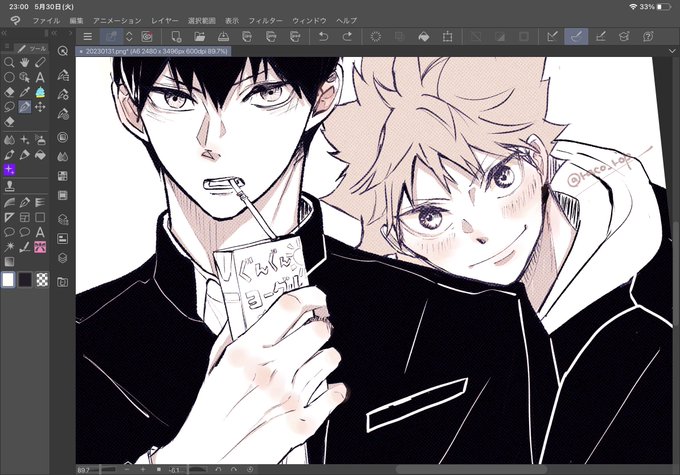This screenshot has height=475, width=680.
Task: Open the フィルター menu
Action: [265, 21]
